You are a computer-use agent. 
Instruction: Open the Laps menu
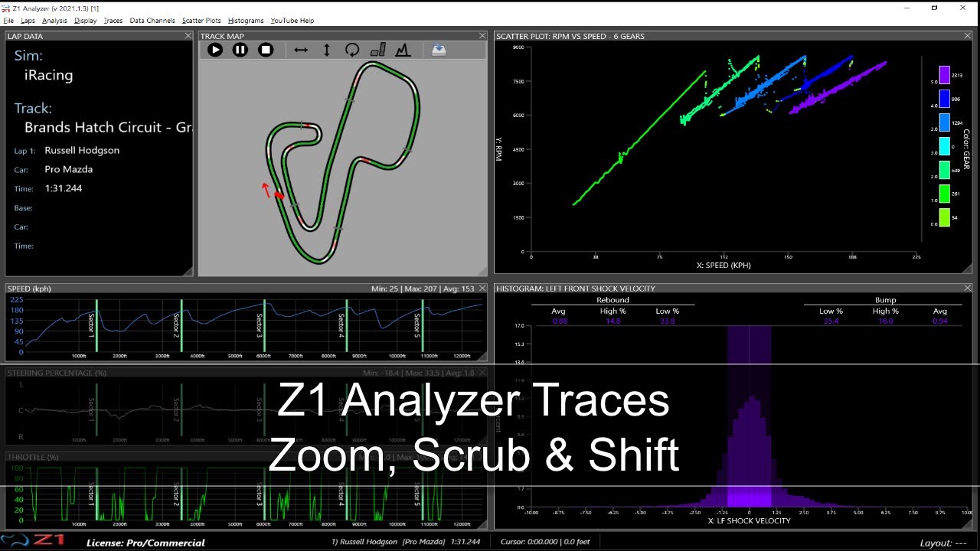click(x=28, y=21)
